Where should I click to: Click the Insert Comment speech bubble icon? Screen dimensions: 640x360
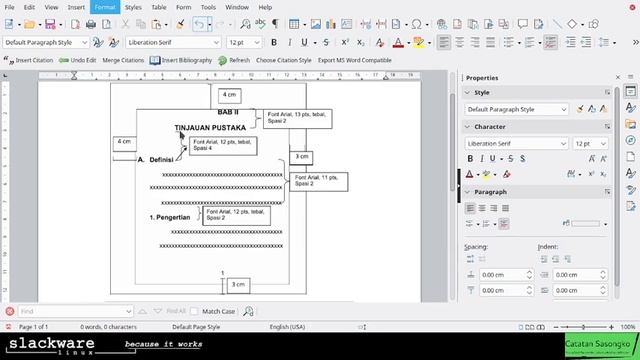(522, 24)
